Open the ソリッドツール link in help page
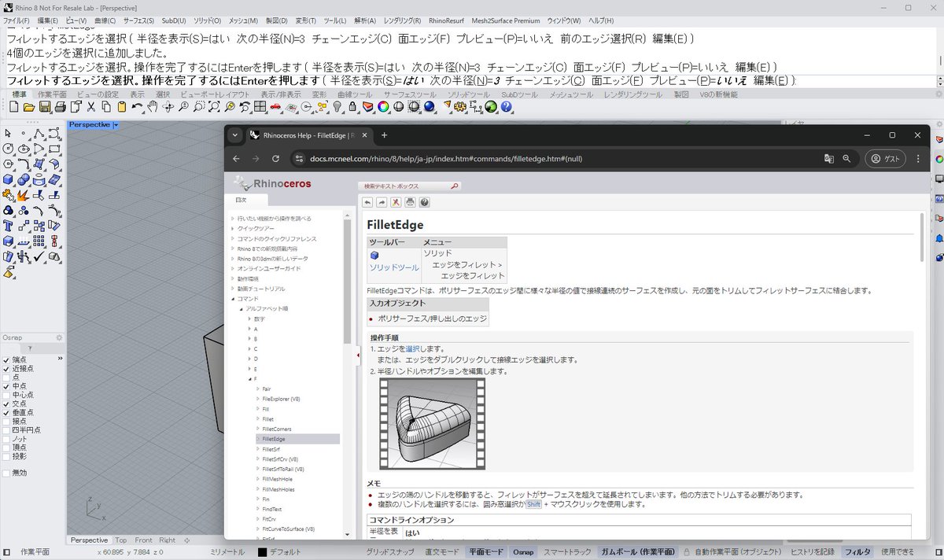Viewport: 944px width, 560px height. pyautogui.click(x=394, y=267)
